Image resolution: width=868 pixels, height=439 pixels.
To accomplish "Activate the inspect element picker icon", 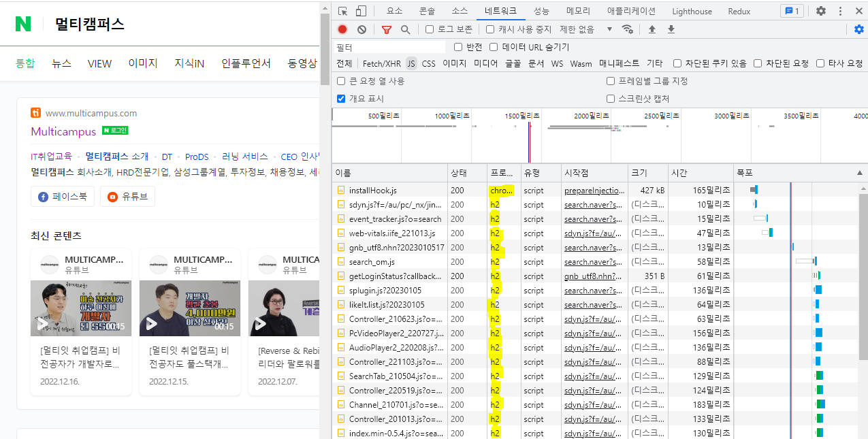I will [x=343, y=11].
